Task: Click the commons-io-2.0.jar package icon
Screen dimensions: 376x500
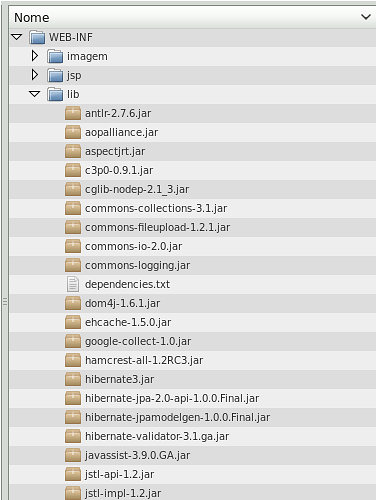Action: (73, 246)
